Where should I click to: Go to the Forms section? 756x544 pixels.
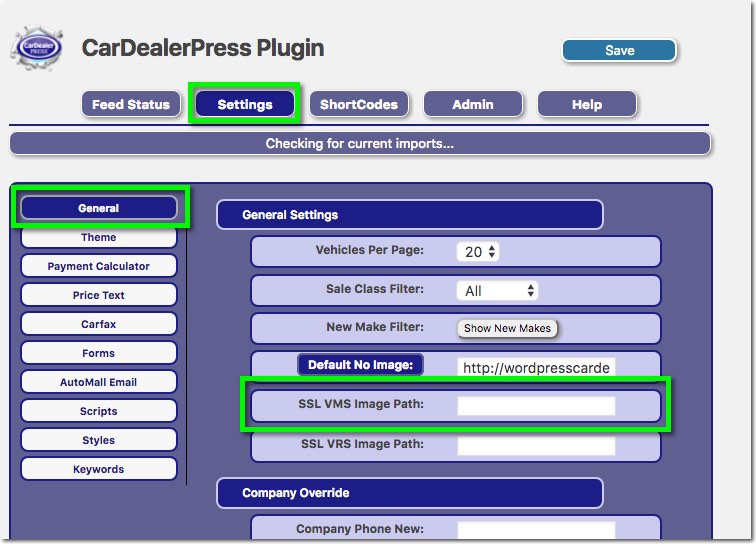click(98, 353)
